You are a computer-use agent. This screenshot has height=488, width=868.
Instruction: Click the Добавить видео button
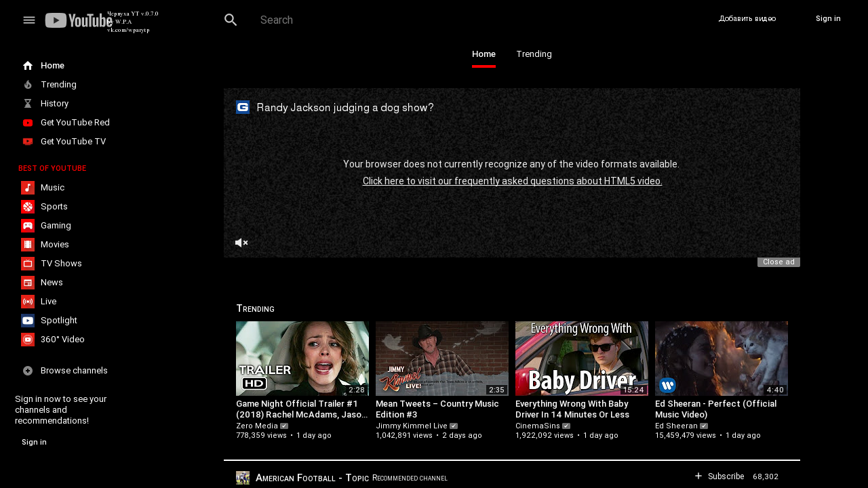[x=747, y=19]
